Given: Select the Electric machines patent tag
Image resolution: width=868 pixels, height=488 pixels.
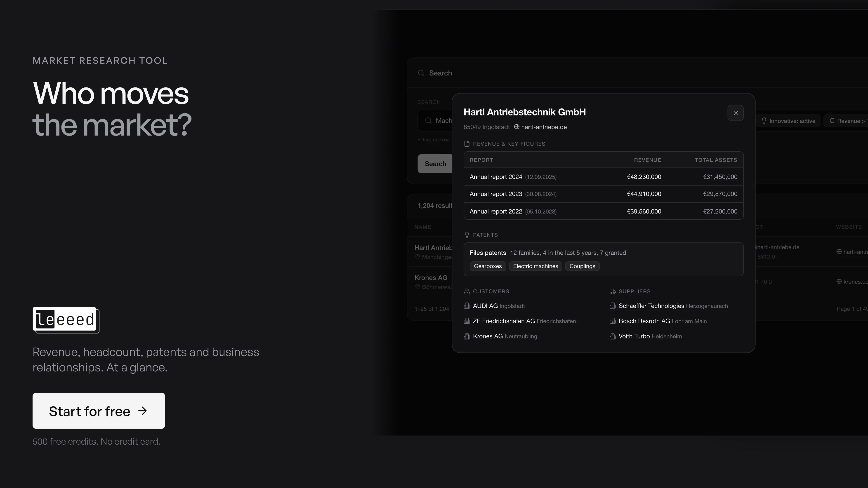Looking at the screenshot, I should (x=535, y=266).
